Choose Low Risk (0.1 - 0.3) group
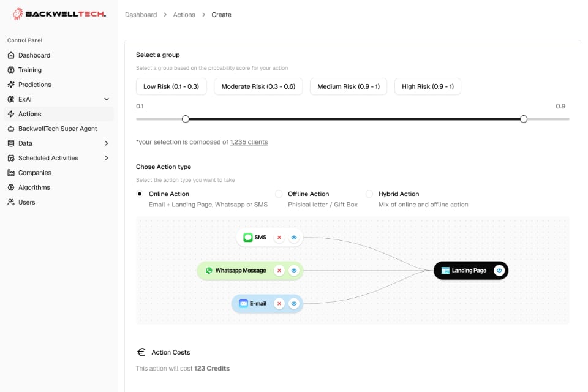Image resolution: width=588 pixels, height=392 pixels. coord(171,86)
